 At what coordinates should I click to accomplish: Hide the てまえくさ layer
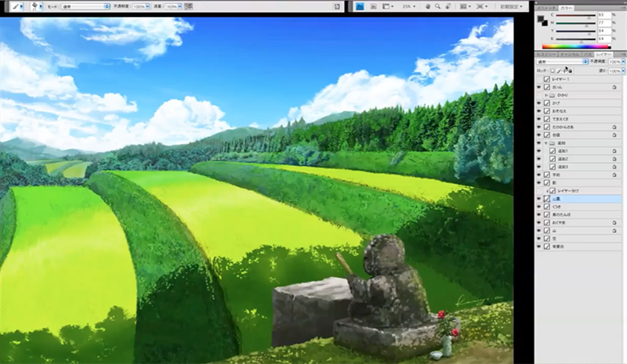click(x=539, y=119)
